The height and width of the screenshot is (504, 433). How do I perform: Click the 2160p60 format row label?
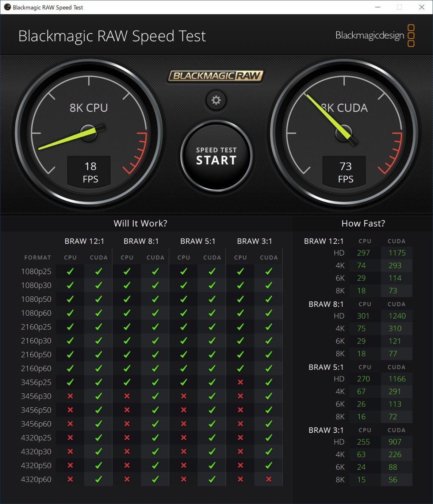tap(36, 368)
